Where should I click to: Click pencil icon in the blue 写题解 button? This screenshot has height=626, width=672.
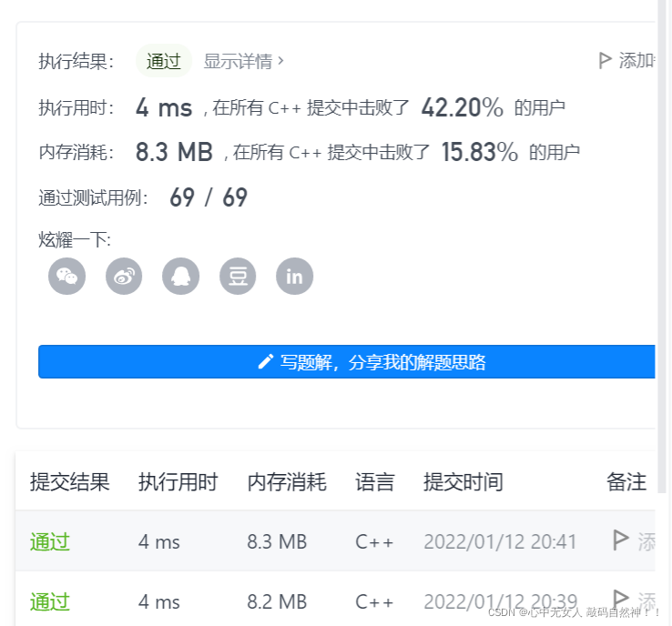[265, 362]
